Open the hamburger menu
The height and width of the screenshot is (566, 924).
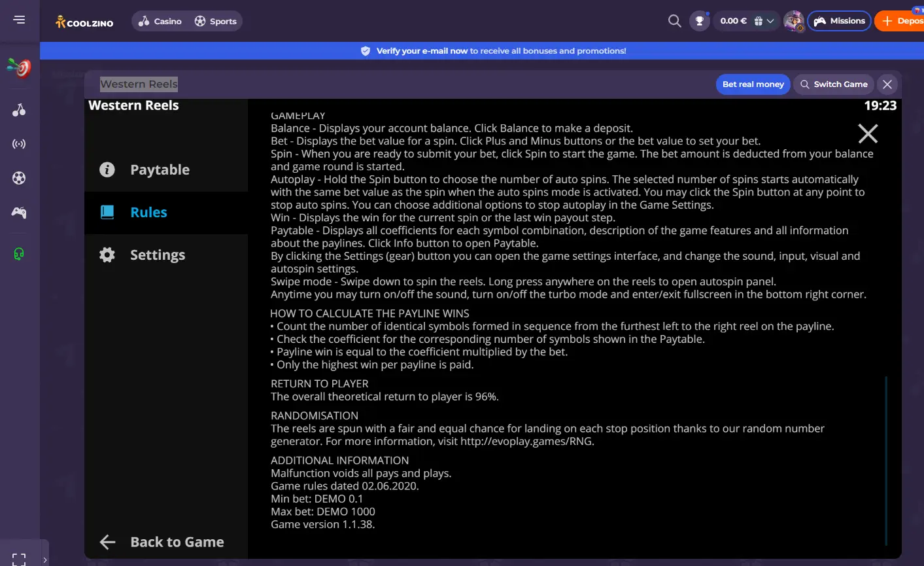pyautogui.click(x=19, y=20)
